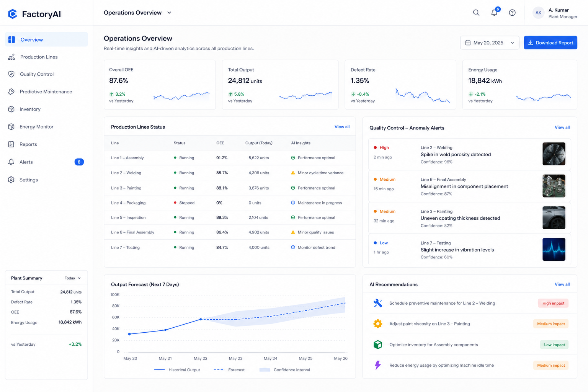Open the May 20, 2025 date dropdown
Viewport: 588px width, 392px height.
[x=490, y=43]
